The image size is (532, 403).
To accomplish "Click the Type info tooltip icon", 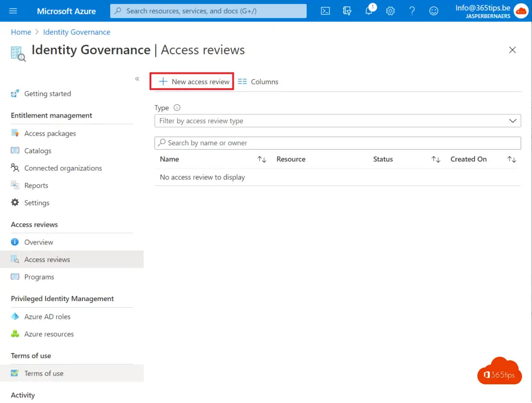I will [177, 108].
